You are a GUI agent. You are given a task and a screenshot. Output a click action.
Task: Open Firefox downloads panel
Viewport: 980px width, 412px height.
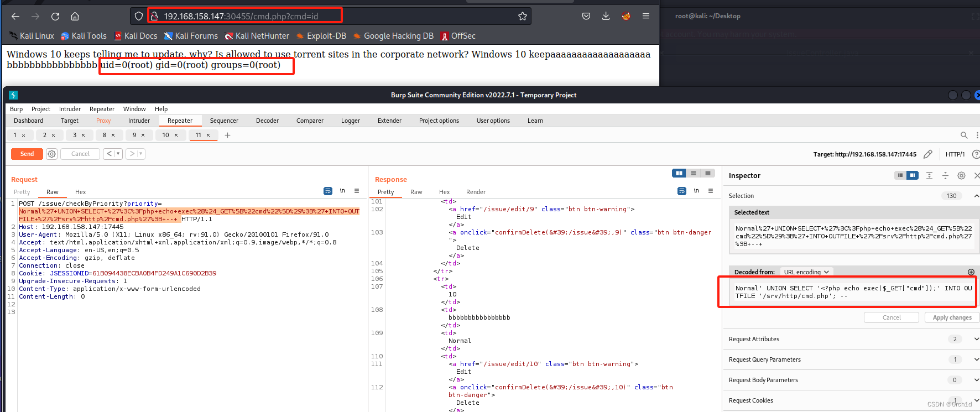pyautogui.click(x=606, y=16)
